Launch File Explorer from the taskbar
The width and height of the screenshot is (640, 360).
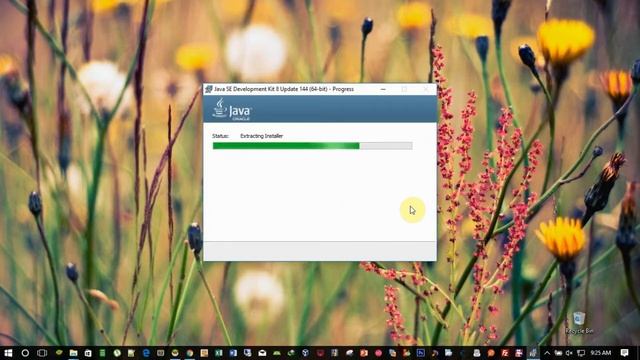73,353
